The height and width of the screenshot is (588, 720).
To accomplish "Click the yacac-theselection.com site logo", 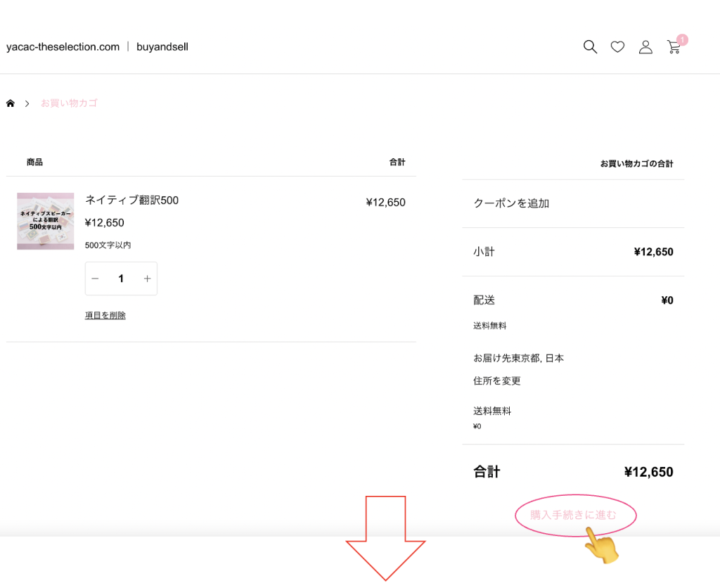I will click(63, 47).
